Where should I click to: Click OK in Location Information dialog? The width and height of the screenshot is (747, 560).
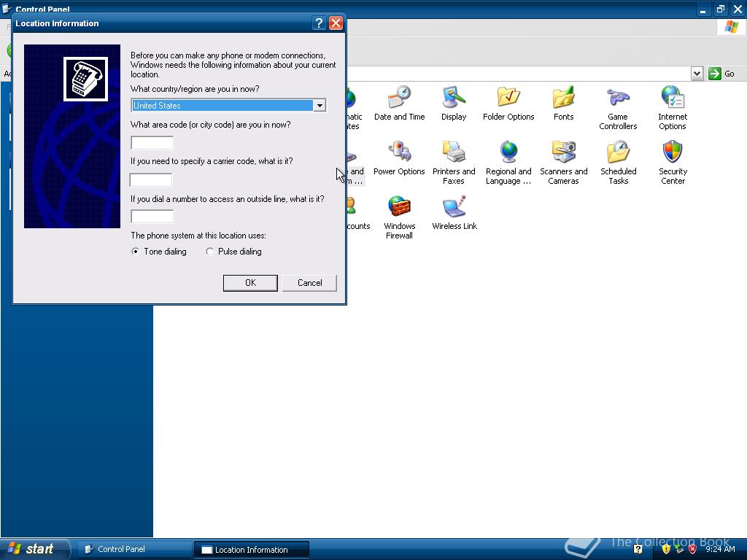click(250, 283)
